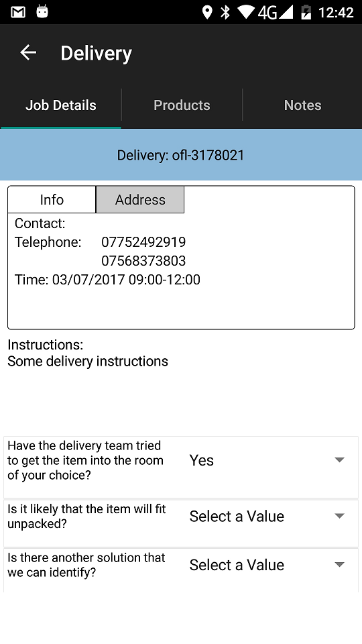Switch to the Notes tab
The image size is (362, 644).
pyautogui.click(x=302, y=105)
